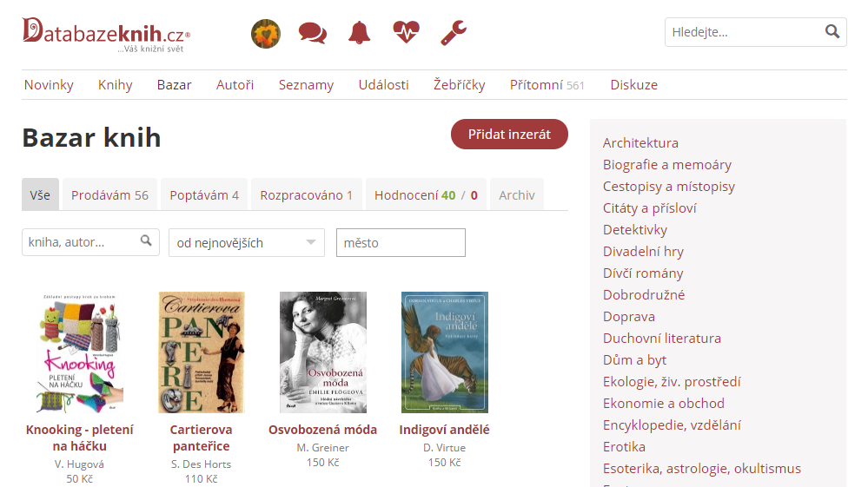The width and height of the screenshot is (868, 487).
Task: Click the město input field
Action: tap(401, 243)
